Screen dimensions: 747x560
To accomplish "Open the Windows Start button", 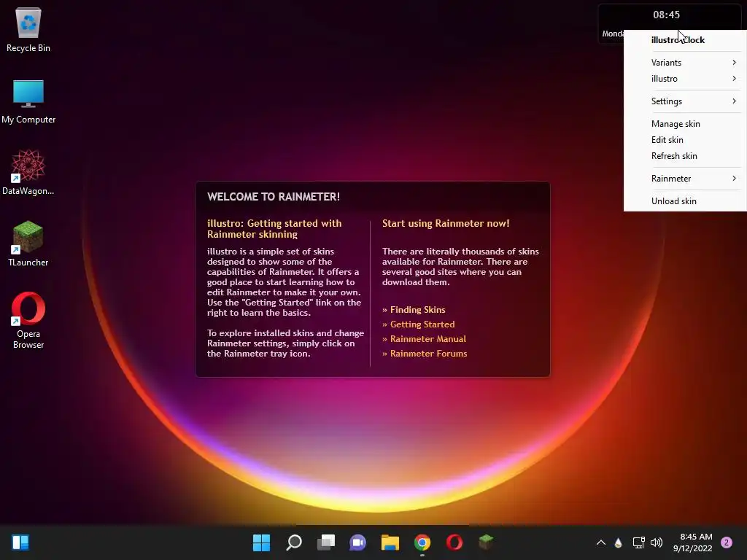I will coord(261,542).
